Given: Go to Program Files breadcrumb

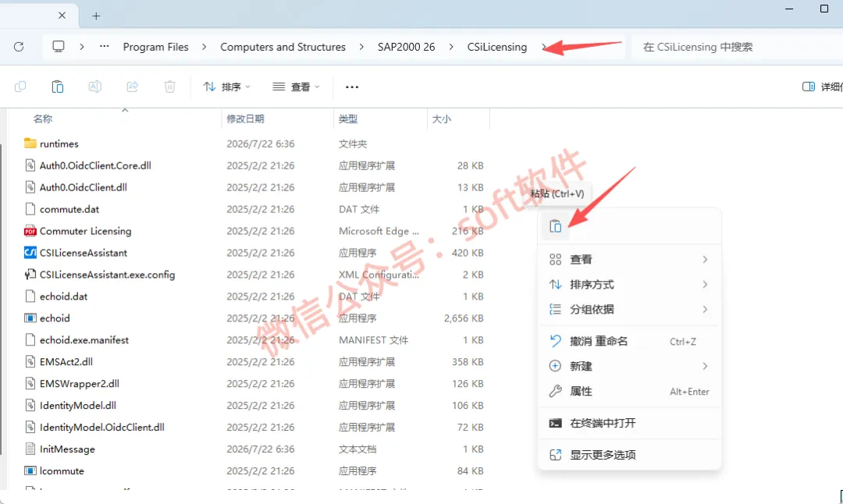Looking at the screenshot, I should tap(156, 47).
